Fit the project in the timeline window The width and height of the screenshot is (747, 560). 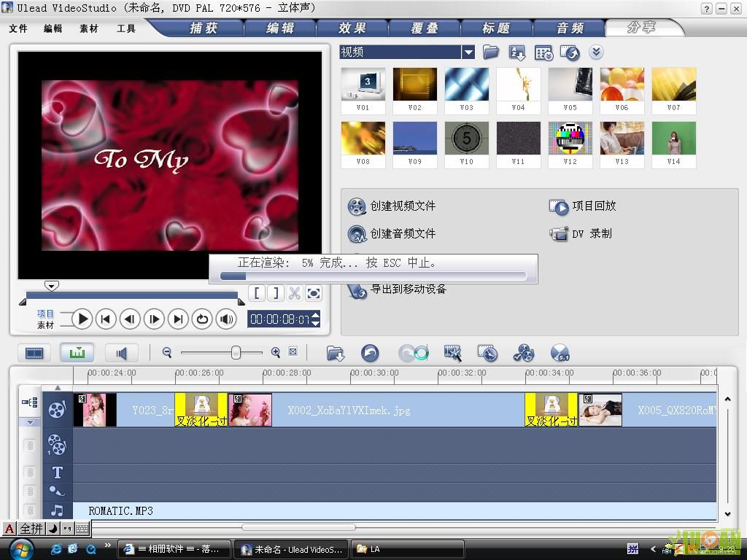pyautogui.click(x=293, y=352)
